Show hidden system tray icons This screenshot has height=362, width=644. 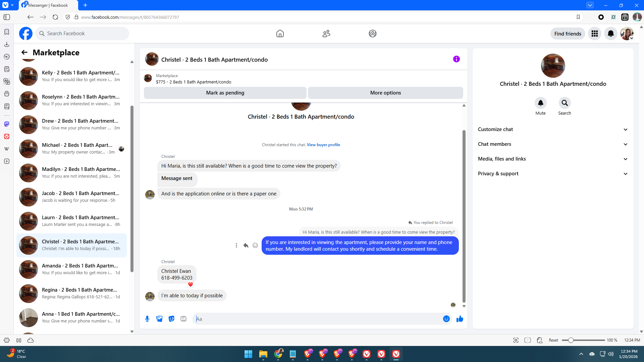point(581,354)
